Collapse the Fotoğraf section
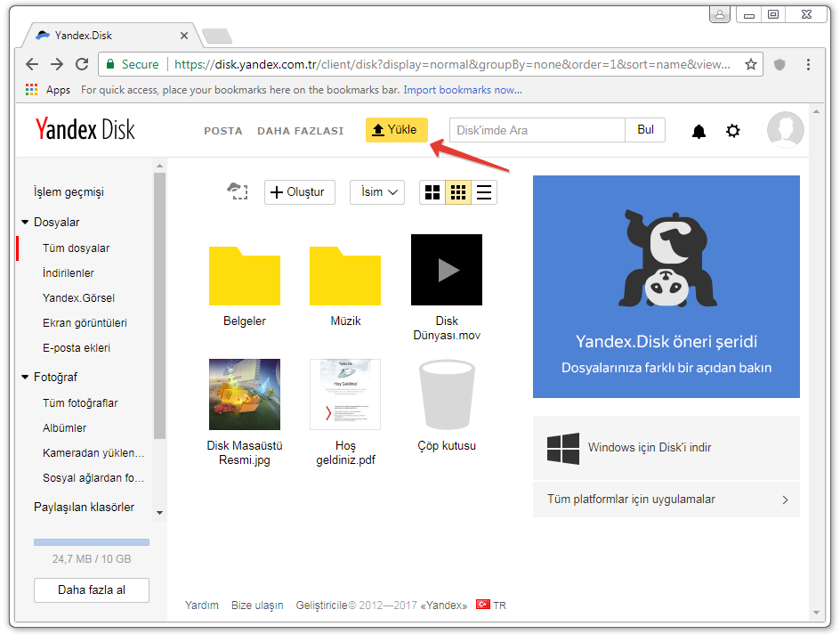This screenshot has height=634, width=840. 25,378
